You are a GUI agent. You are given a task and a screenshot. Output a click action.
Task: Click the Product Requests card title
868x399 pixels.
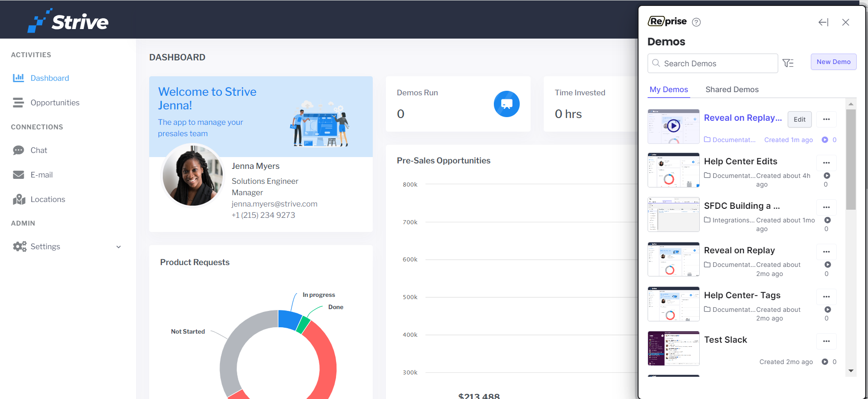(x=195, y=262)
